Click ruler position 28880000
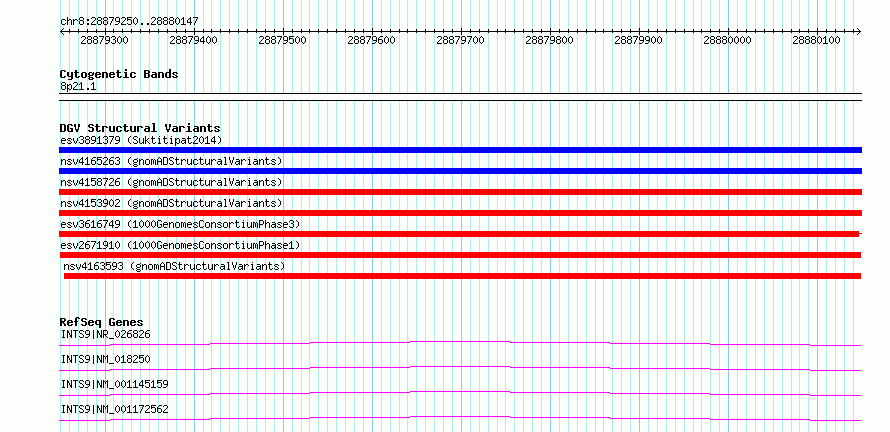The height and width of the screenshot is (432, 890). coord(727,40)
